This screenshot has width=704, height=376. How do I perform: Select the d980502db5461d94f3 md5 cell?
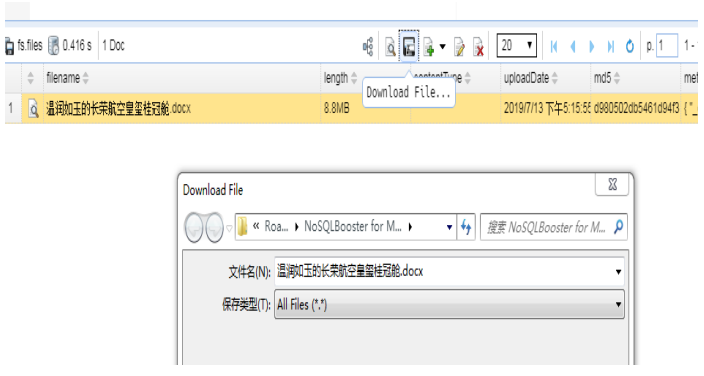[636, 108]
